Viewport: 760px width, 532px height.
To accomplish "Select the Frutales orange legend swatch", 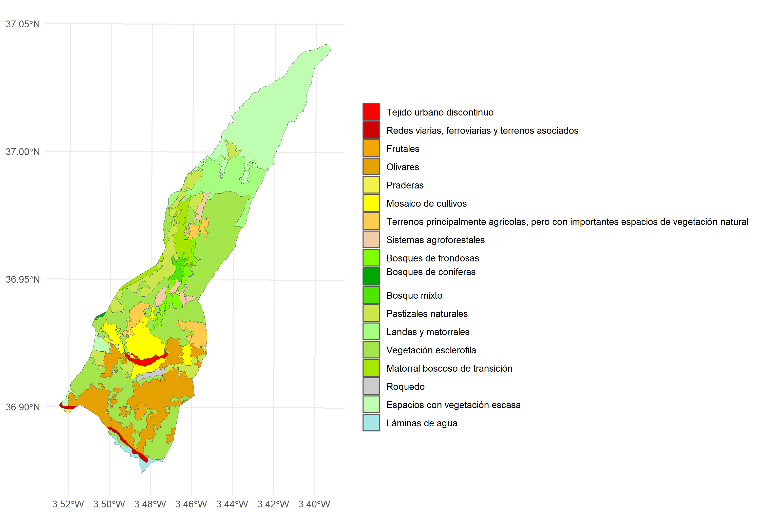I will (x=371, y=148).
